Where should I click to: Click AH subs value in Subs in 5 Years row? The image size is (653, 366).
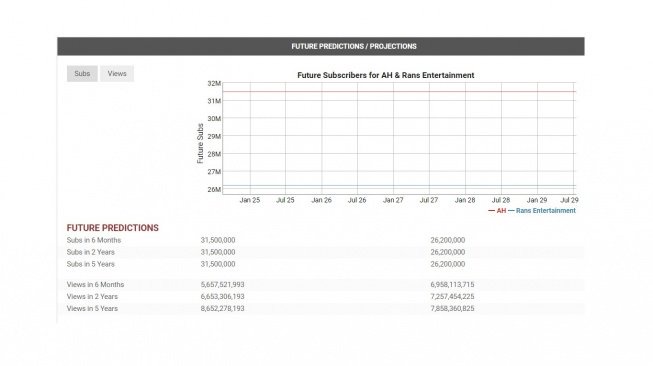[218, 264]
